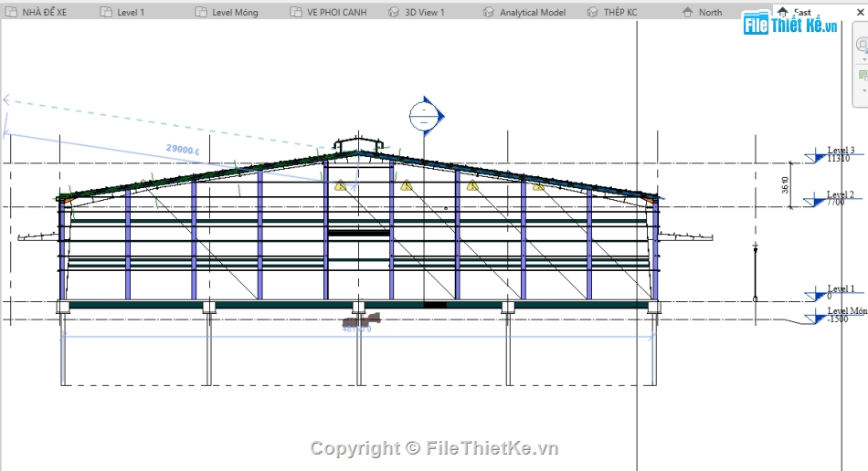Open the North elevation tab
The width and height of the screenshot is (868, 471).
702,12
